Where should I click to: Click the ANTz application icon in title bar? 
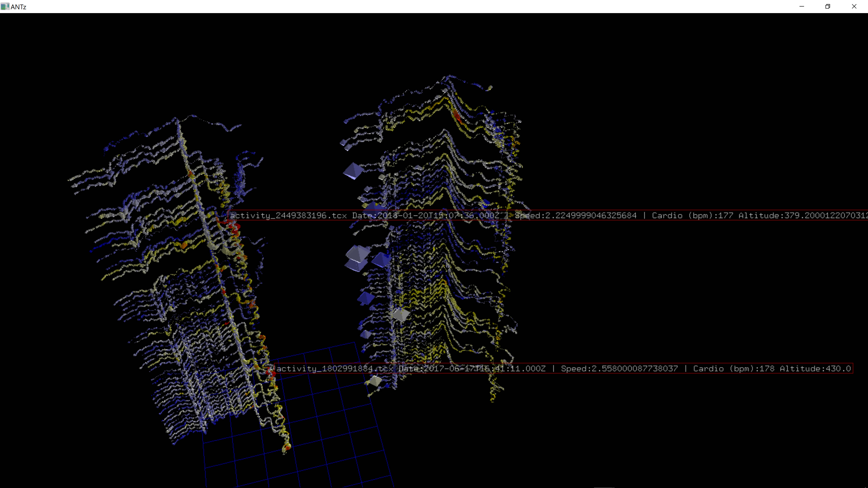[5, 6]
